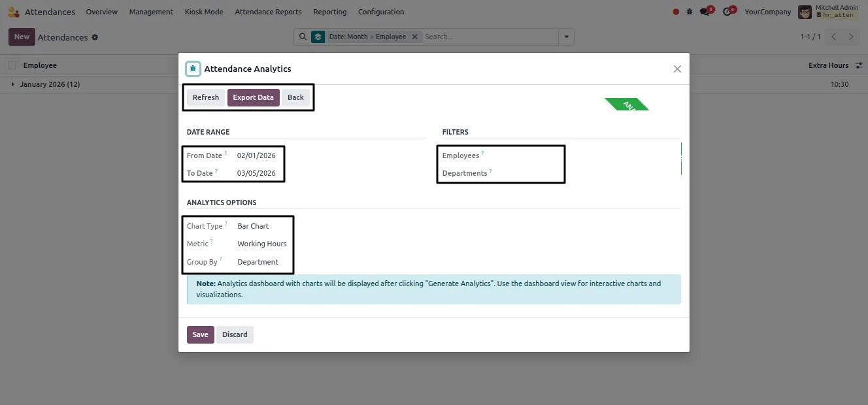
Task: Click the Attendances breadcrumb title
Action: point(63,37)
